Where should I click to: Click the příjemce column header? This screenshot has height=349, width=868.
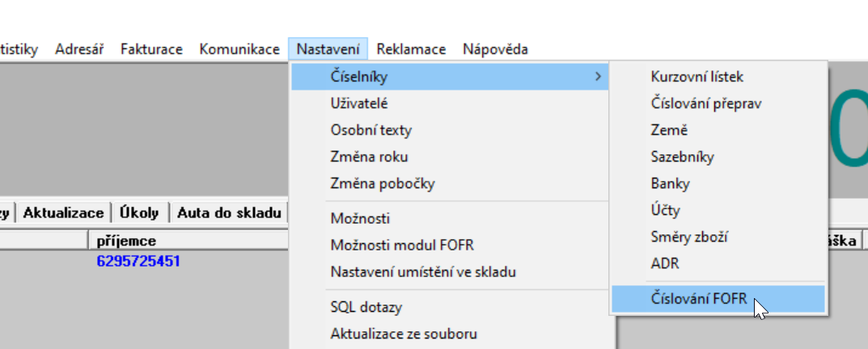point(126,241)
